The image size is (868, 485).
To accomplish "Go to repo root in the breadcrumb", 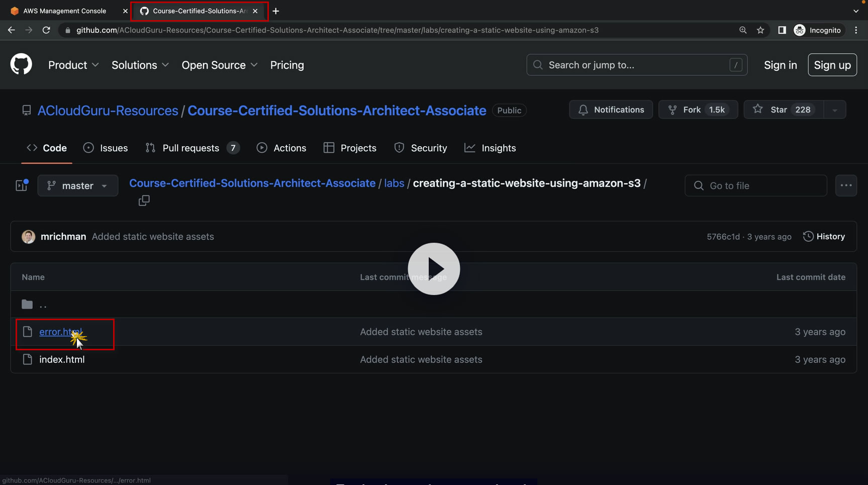I will tap(252, 183).
